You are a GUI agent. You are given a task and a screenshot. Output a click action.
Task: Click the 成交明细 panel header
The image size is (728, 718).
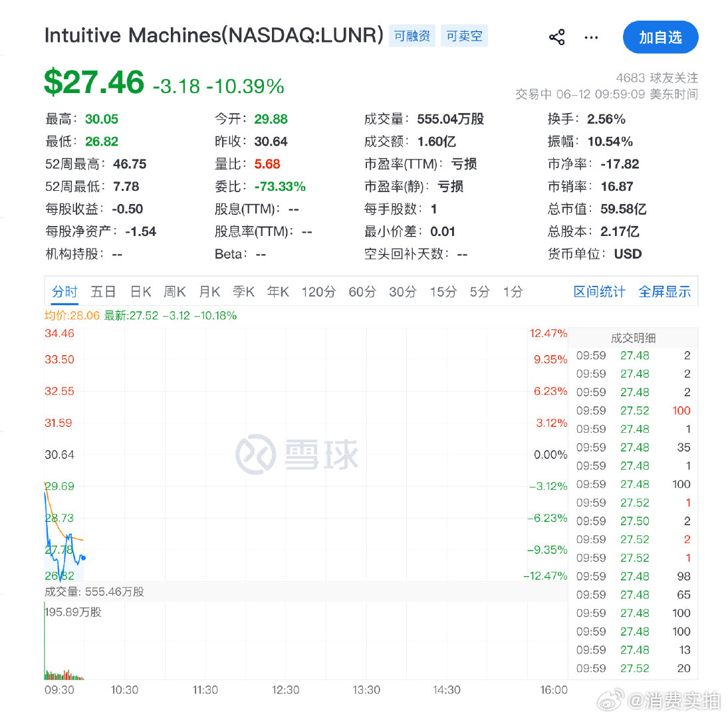pyautogui.click(x=634, y=338)
